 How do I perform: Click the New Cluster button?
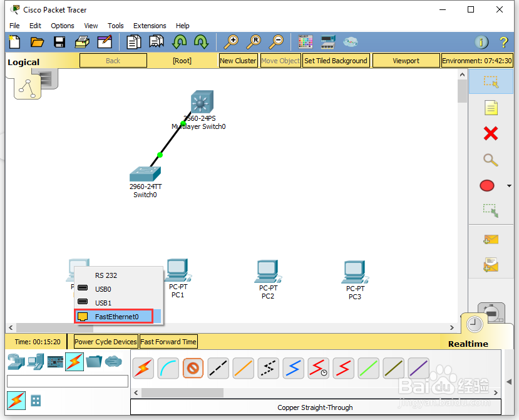click(x=238, y=61)
